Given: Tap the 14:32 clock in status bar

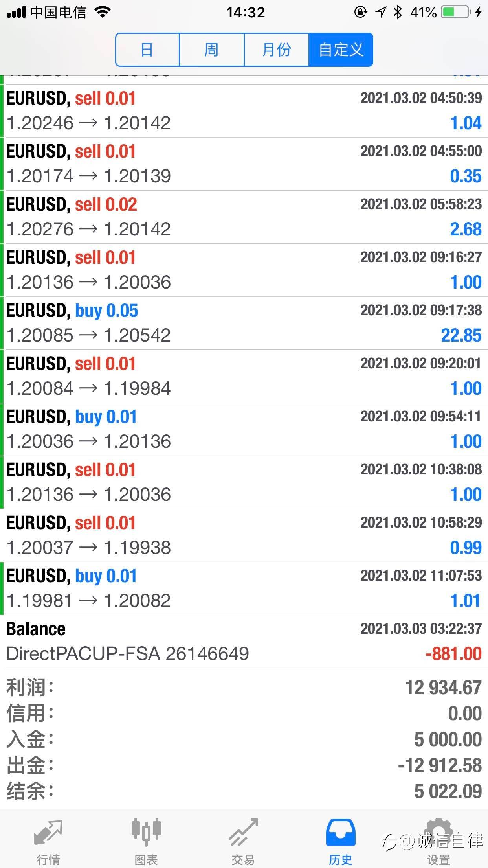Looking at the screenshot, I should pyautogui.click(x=246, y=13).
